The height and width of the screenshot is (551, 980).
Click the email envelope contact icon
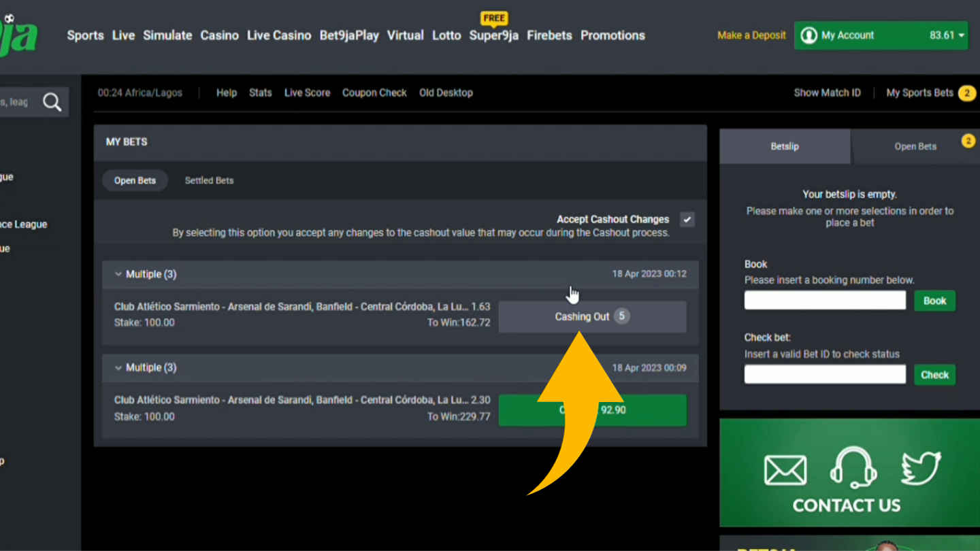pyautogui.click(x=785, y=470)
